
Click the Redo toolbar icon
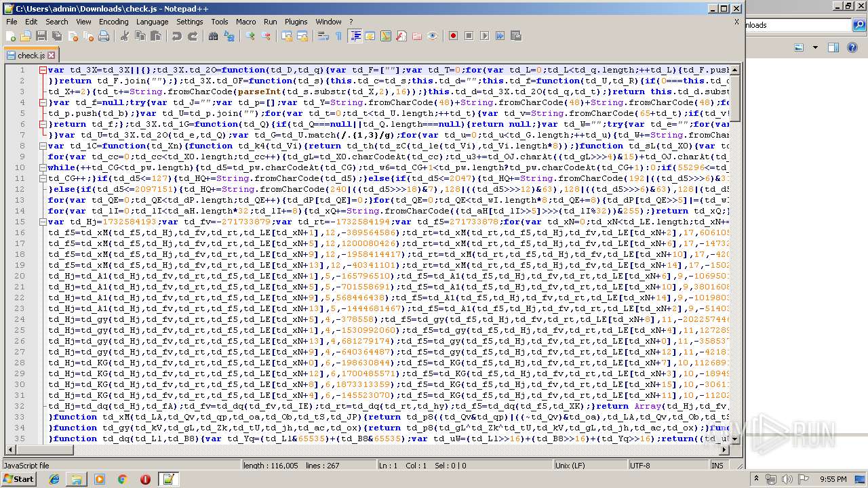point(193,36)
